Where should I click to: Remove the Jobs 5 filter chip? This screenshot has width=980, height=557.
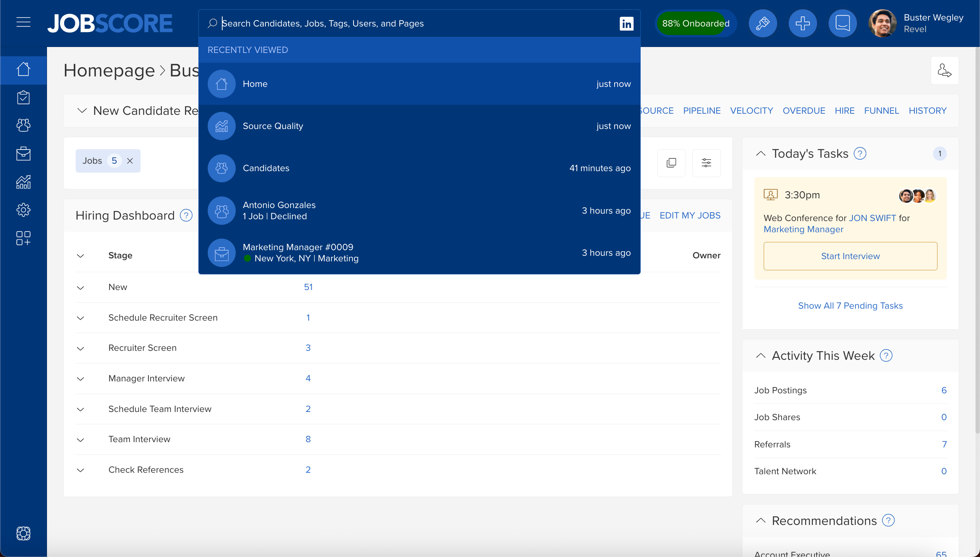point(130,161)
